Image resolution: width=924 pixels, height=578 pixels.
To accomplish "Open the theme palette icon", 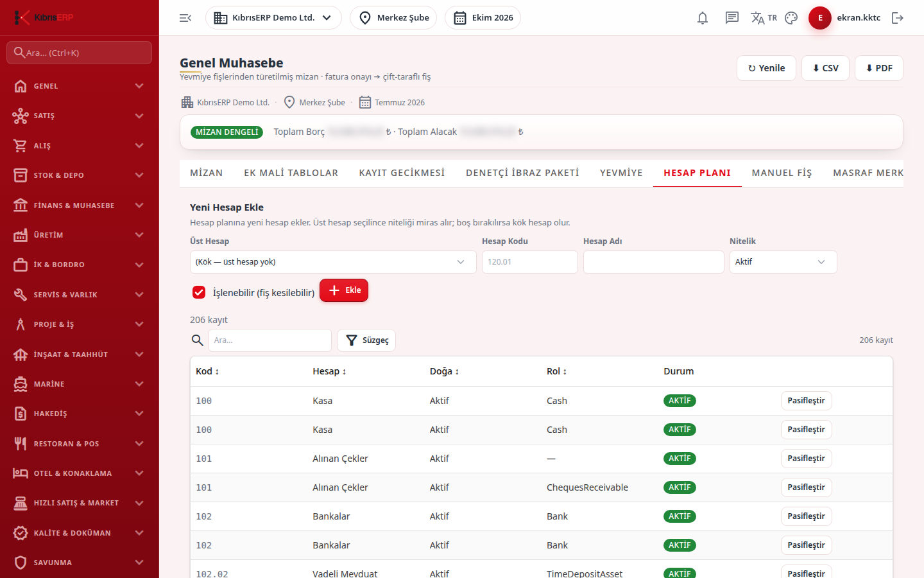I will tap(791, 18).
